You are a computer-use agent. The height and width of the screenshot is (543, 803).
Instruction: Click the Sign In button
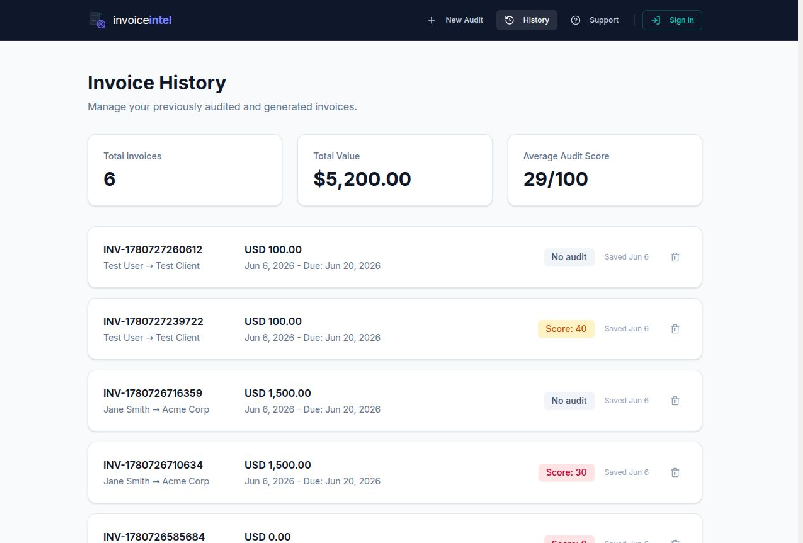672,20
